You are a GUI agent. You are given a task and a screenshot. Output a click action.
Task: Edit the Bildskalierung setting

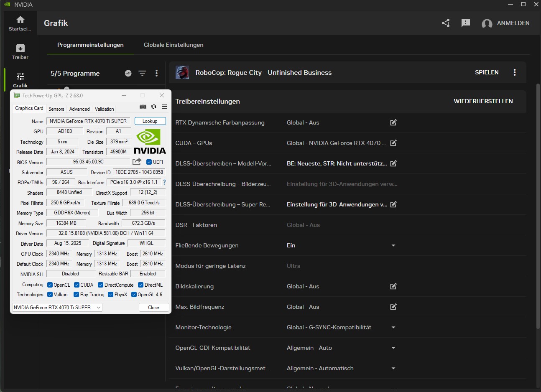pos(393,286)
